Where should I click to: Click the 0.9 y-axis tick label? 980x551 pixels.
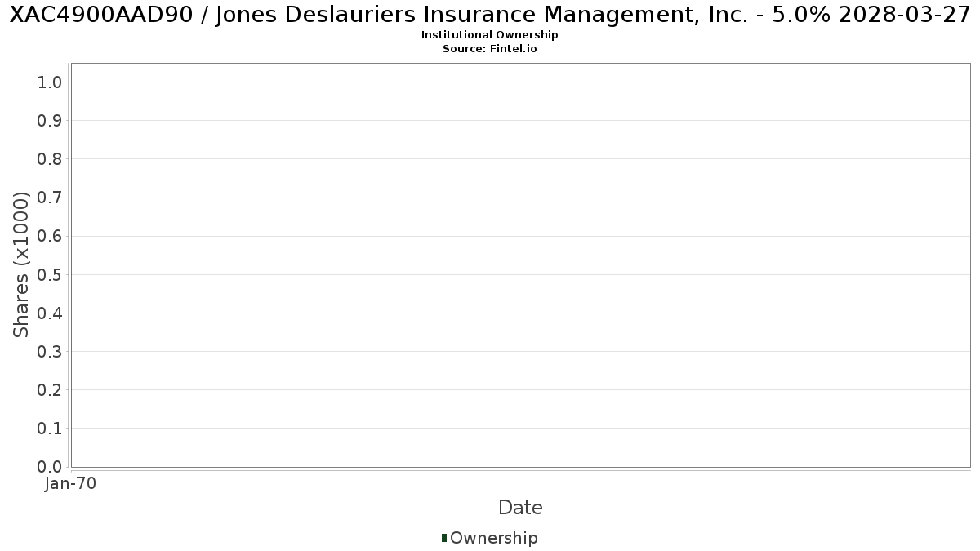pyautogui.click(x=50, y=121)
